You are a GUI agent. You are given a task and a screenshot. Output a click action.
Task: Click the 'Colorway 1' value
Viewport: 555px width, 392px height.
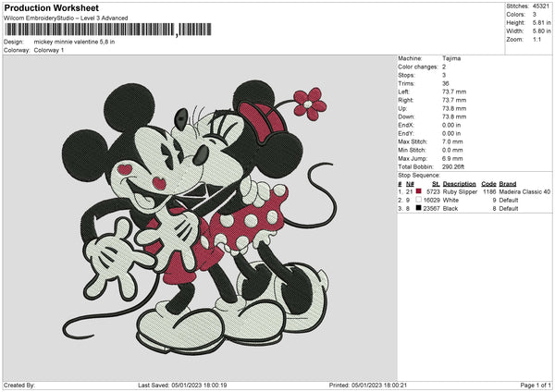point(49,50)
